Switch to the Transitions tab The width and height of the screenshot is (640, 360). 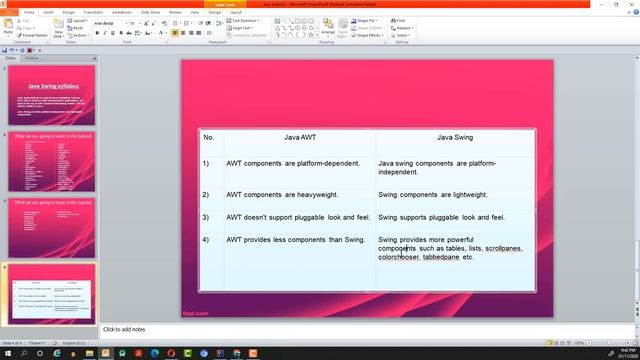tap(93, 12)
